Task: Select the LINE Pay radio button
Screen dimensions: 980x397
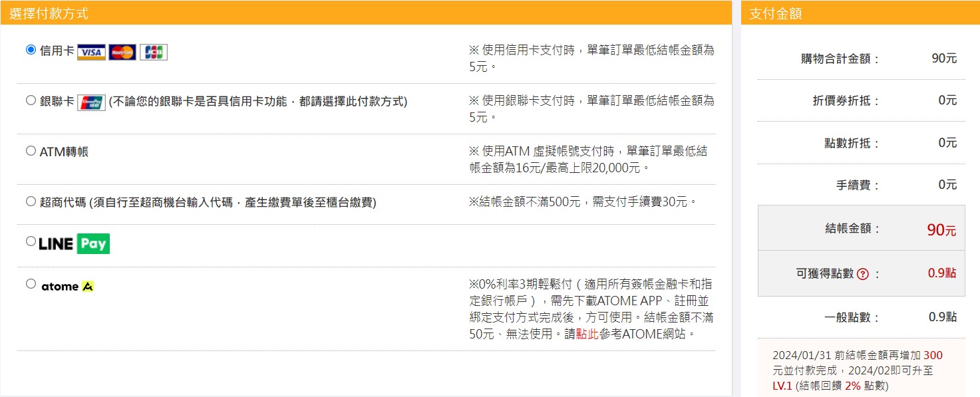Action: [x=31, y=241]
